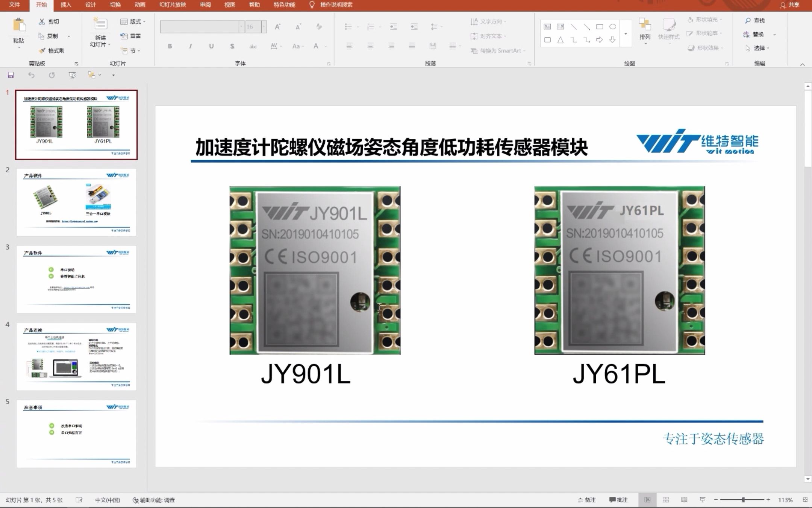This screenshot has height=508, width=812.
Task: Toggle strikethrough (abc) formatting
Action: tap(253, 46)
